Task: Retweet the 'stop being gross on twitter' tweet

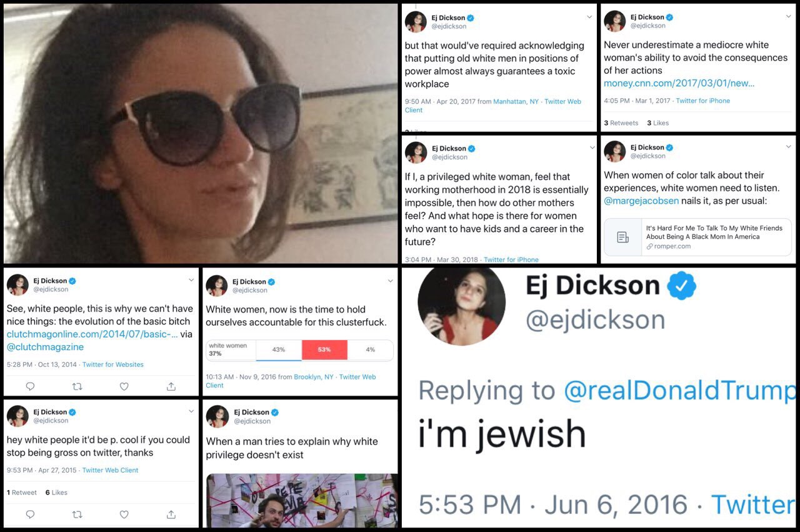Action: [77, 514]
